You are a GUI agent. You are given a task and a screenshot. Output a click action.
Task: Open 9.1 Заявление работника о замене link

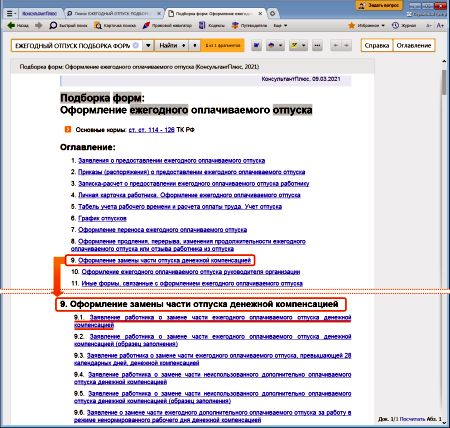pos(213,321)
